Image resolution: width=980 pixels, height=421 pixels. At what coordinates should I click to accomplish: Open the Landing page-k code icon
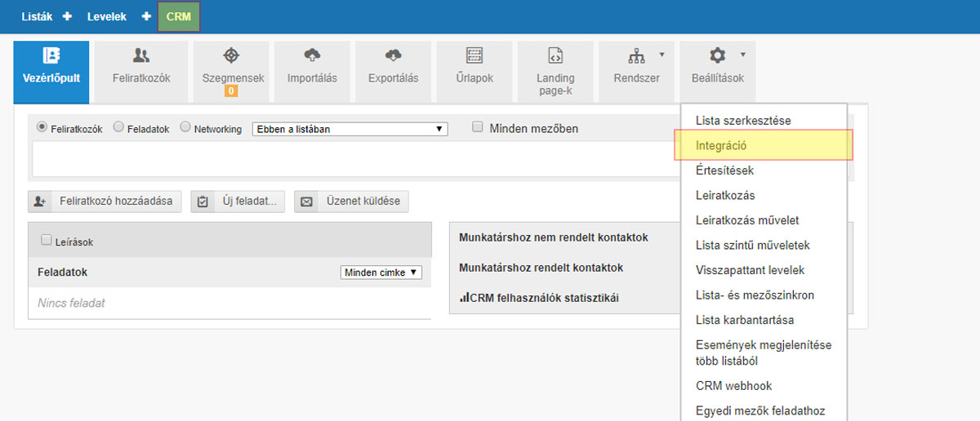[555, 57]
